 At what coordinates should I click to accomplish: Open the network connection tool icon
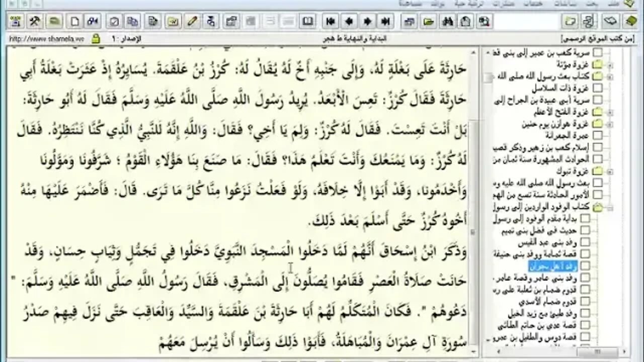pos(17,21)
